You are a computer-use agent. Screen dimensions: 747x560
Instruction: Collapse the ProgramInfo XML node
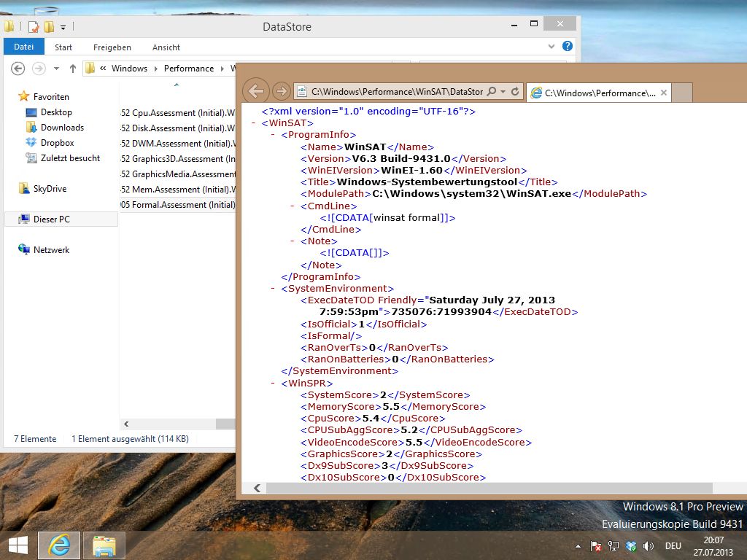273,135
